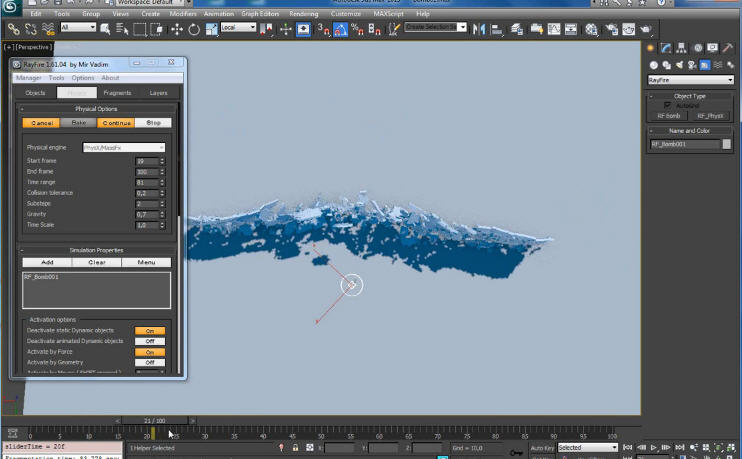Click the Rotate tool icon

[x=194, y=29]
